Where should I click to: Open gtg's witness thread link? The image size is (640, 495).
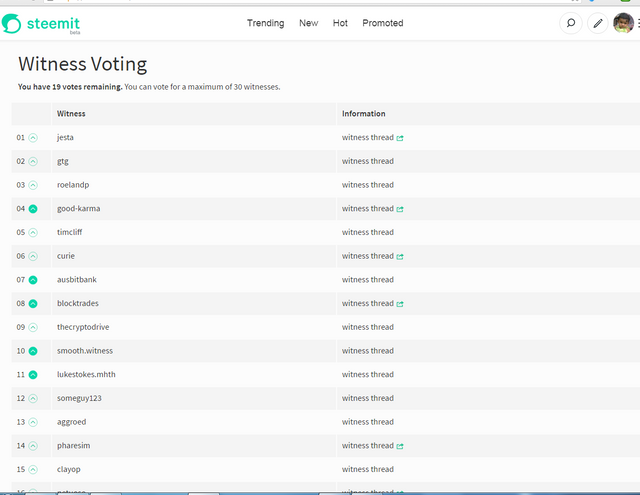coord(367,161)
